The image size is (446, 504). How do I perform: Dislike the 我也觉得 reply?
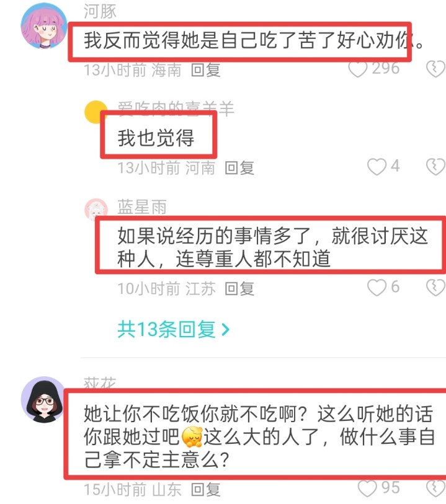435,167
